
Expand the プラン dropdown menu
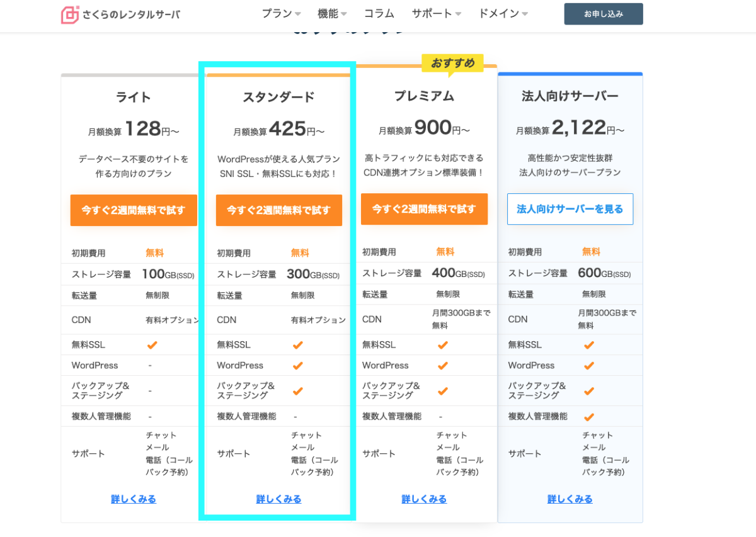(281, 14)
